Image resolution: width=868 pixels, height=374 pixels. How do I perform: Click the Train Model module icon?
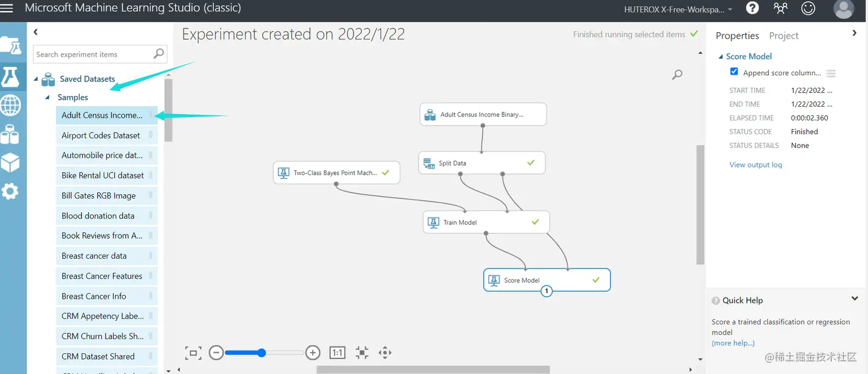pyautogui.click(x=433, y=223)
